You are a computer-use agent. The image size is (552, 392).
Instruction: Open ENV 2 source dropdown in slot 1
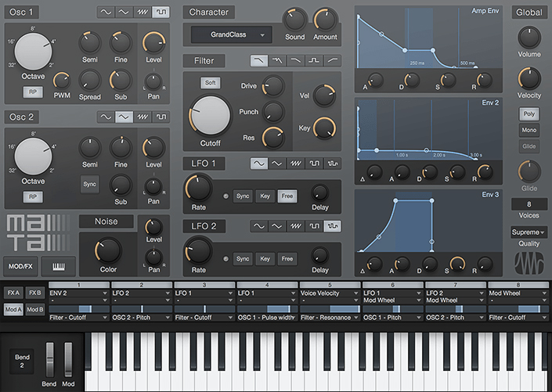click(x=78, y=293)
